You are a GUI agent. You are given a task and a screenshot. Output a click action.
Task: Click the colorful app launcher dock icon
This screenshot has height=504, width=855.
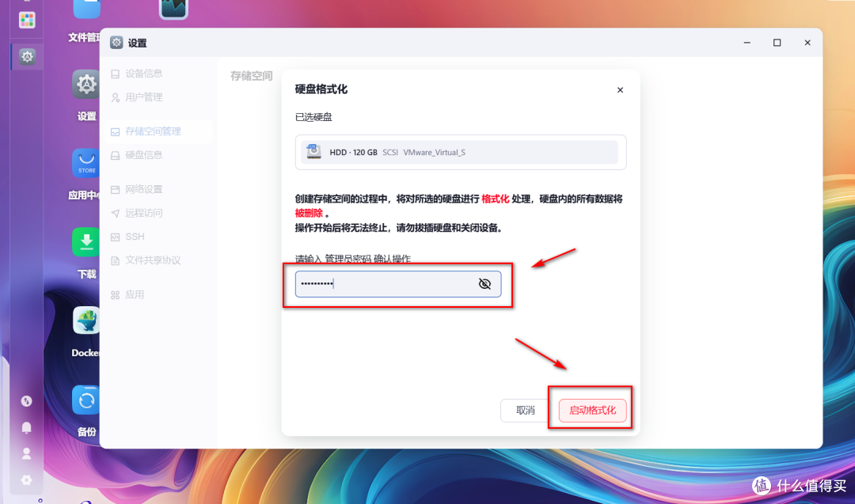(x=27, y=20)
